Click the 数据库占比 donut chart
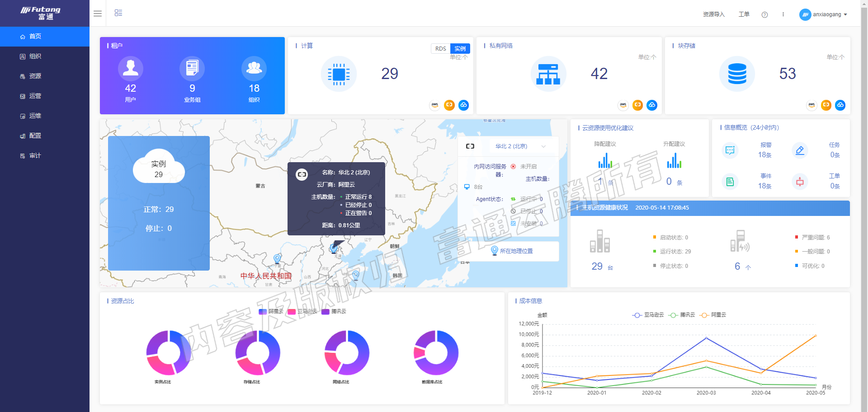 436,353
